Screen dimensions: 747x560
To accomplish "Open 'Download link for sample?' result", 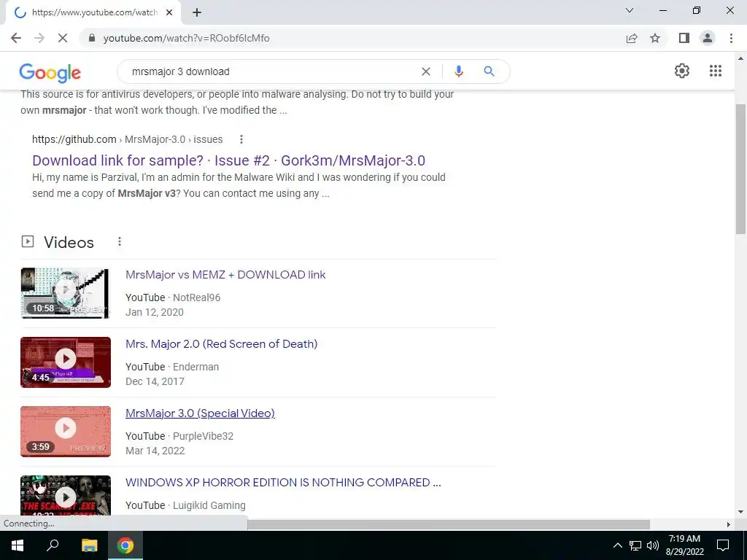I will [228, 160].
